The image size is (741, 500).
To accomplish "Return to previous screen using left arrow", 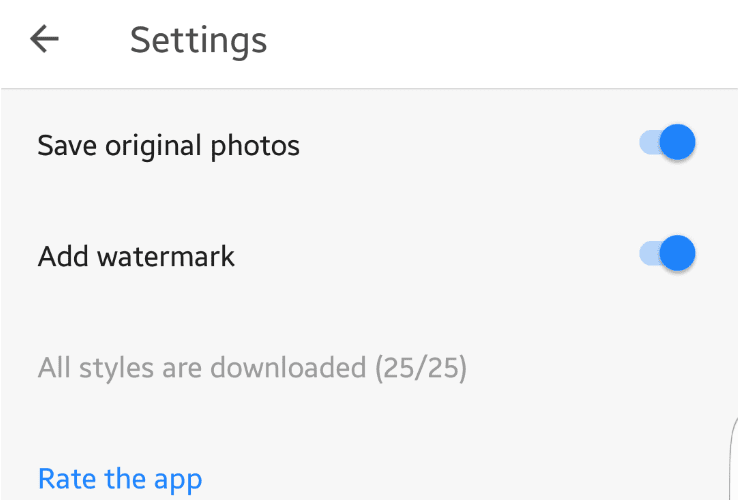I will (45, 40).
